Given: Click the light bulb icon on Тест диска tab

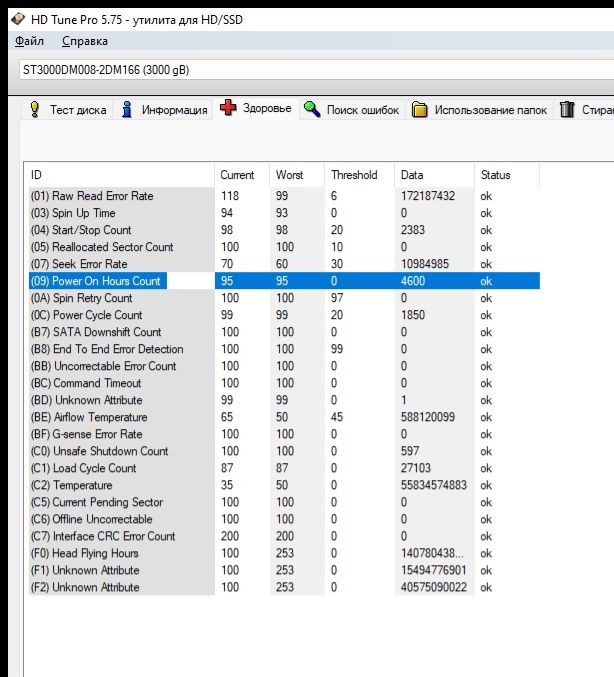Looking at the screenshot, I should tap(35, 109).
